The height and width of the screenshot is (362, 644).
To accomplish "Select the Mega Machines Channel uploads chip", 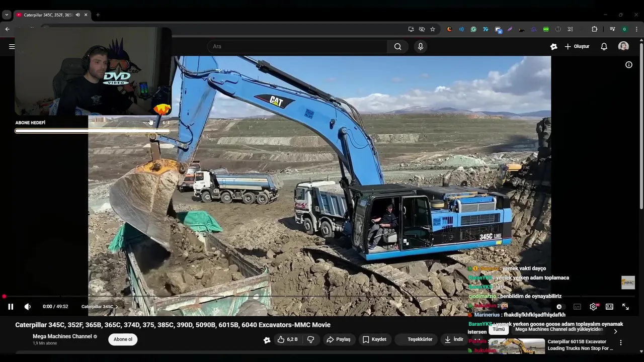I will click(558, 329).
